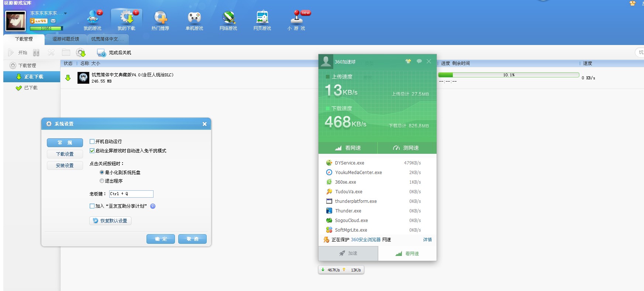Select 退出程序 radio button
644x291 pixels.
click(x=102, y=181)
